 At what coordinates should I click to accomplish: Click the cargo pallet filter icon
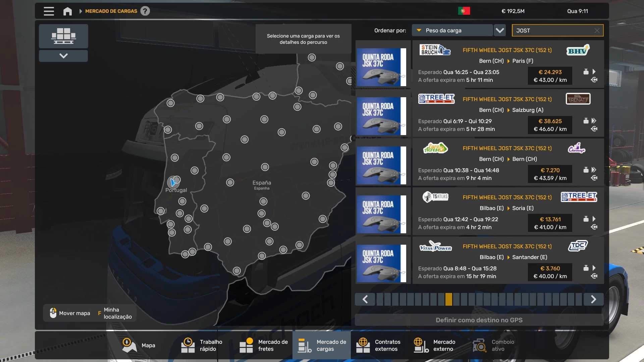coord(63,36)
